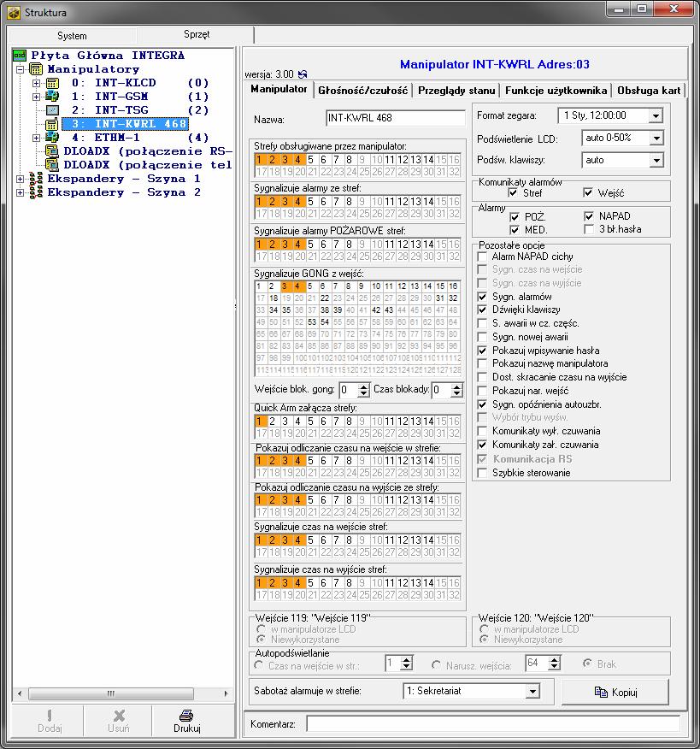This screenshot has height=749, width=700.
Task: Collapse the Manipulatory tree node
Action: coord(20,69)
